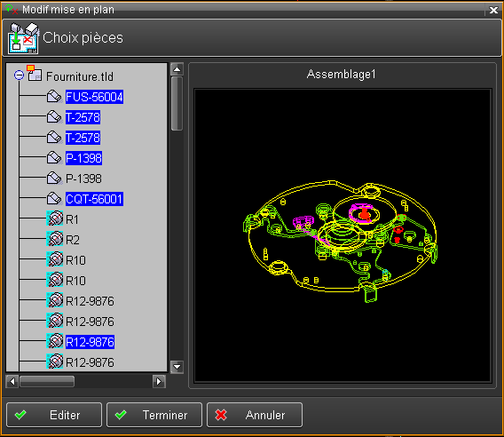Click the Editer button
Image resolution: width=504 pixels, height=437 pixels.
tap(54, 415)
